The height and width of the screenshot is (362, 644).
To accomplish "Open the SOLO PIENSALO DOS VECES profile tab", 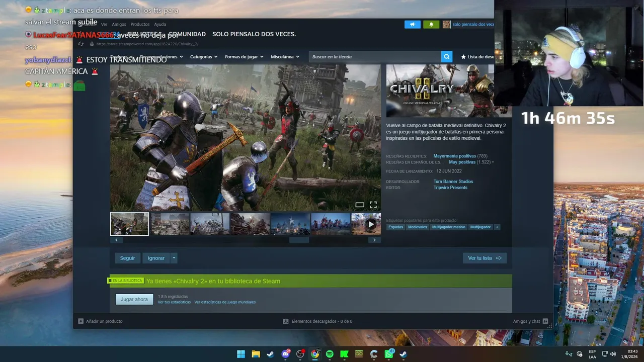I will (254, 34).
